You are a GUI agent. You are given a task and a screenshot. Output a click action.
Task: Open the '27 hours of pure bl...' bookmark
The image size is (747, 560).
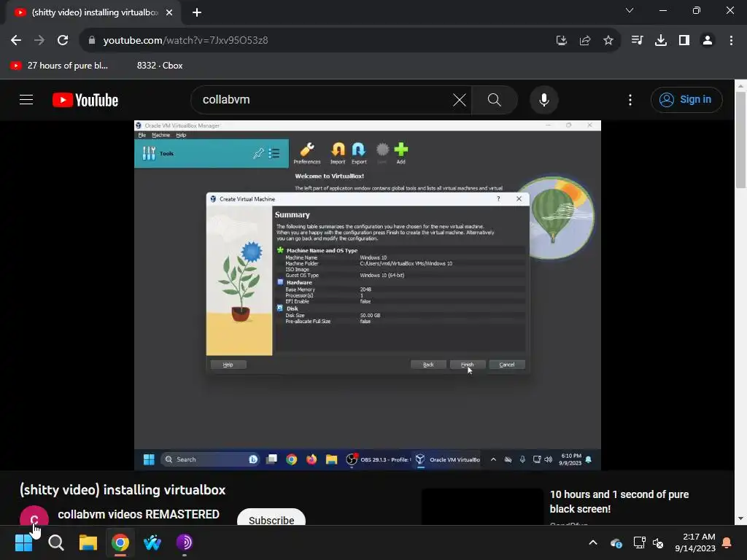pyautogui.click(x=59, y=65)
